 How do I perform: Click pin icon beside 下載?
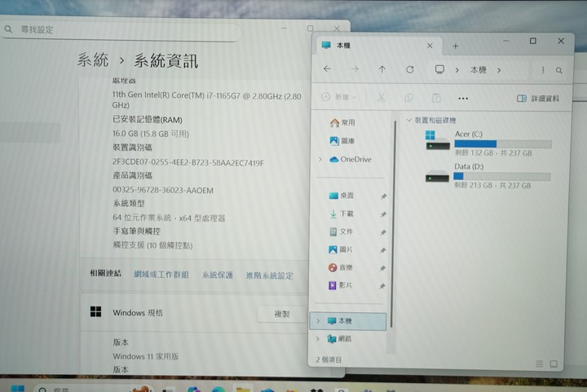pos(383,214)
